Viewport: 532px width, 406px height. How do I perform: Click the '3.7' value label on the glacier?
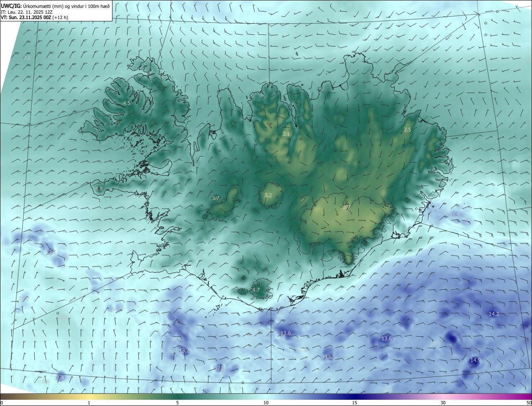coord(216,198)
